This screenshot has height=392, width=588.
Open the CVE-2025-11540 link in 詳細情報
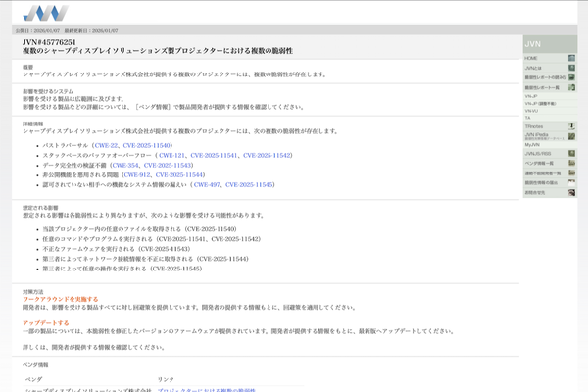(147, 145)
